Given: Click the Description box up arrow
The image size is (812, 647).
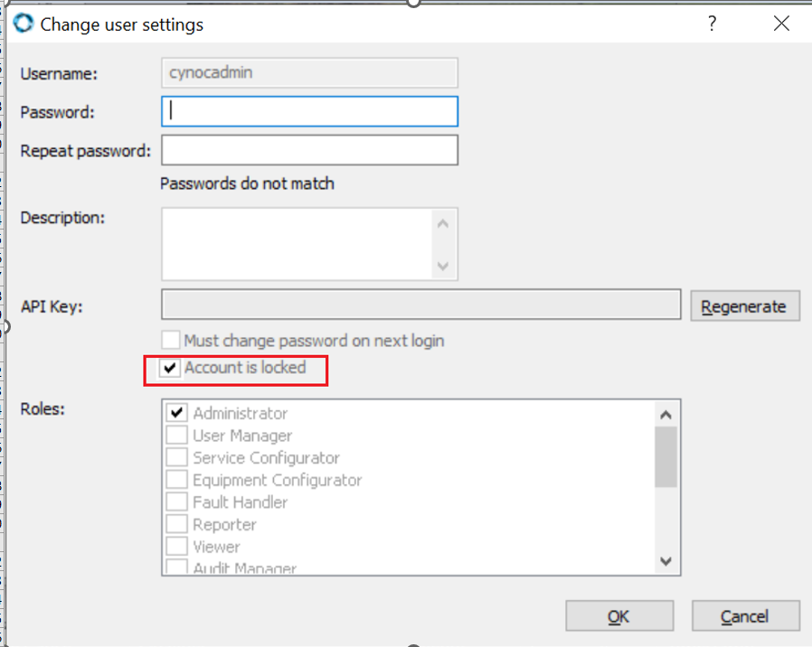Looking at the screenshot, I should pyautogui.click(x=443, y=223).
